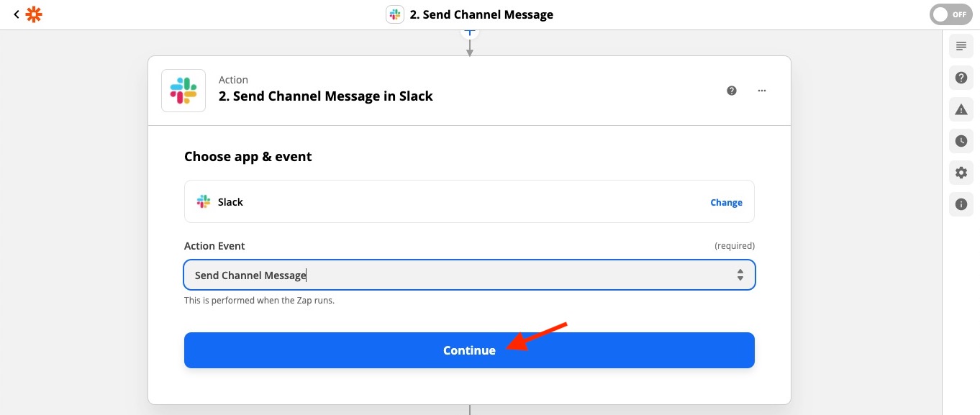Click the "Action Event" label
The image size is (980, 415).
(214, 246)
